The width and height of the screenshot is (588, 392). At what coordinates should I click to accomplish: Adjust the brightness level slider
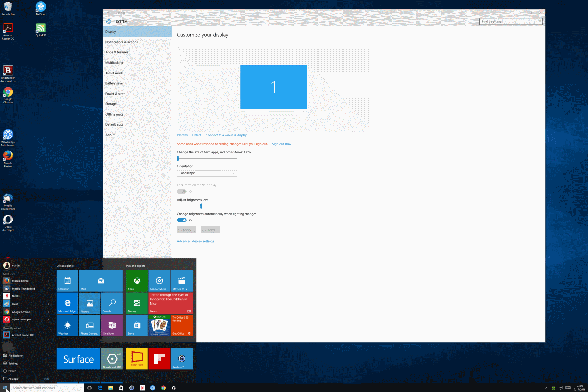(x=207, y=206)
